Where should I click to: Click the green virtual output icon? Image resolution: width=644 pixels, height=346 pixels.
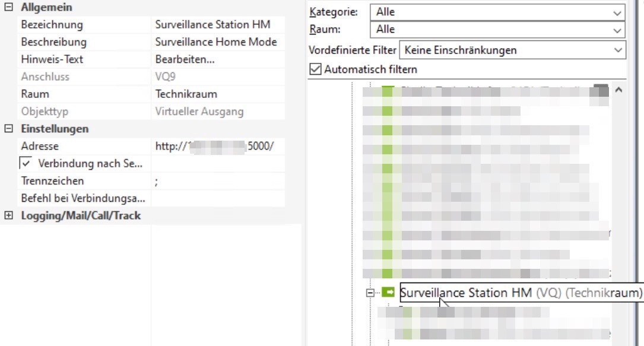[389, 292]
